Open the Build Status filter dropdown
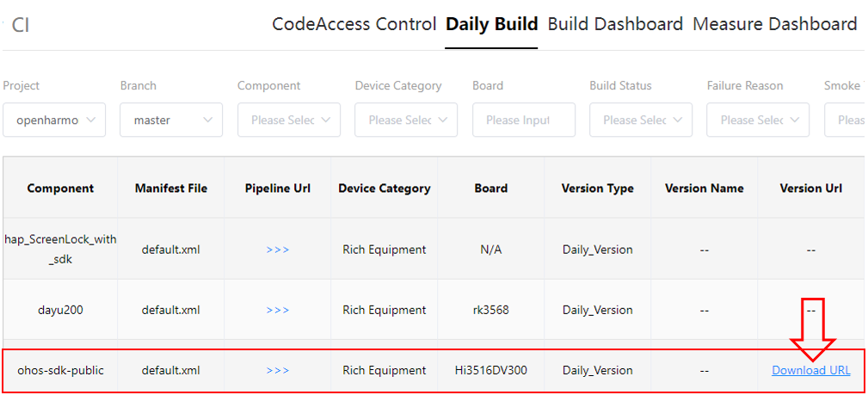The width and height of the screenshot is (868, 395). (641, 120)
